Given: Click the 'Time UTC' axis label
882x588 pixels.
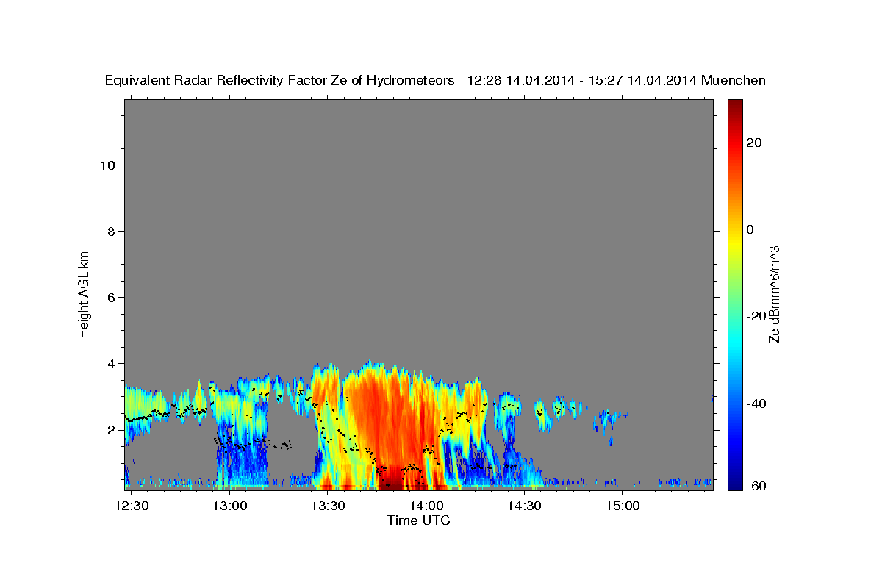Looking at the screenshot, I should [418, 521].
